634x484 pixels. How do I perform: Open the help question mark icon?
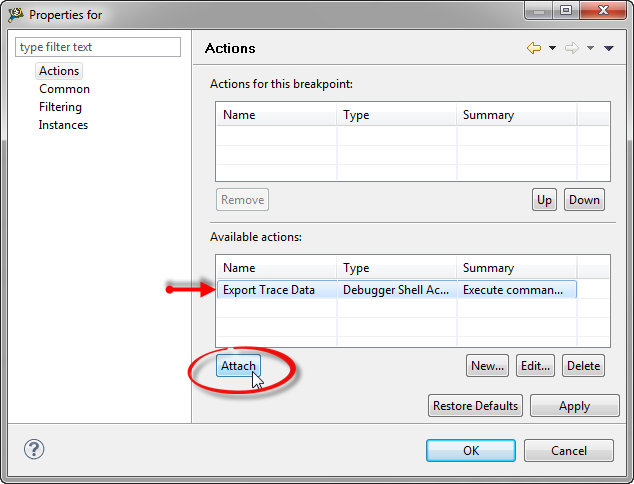click(33, 449)
